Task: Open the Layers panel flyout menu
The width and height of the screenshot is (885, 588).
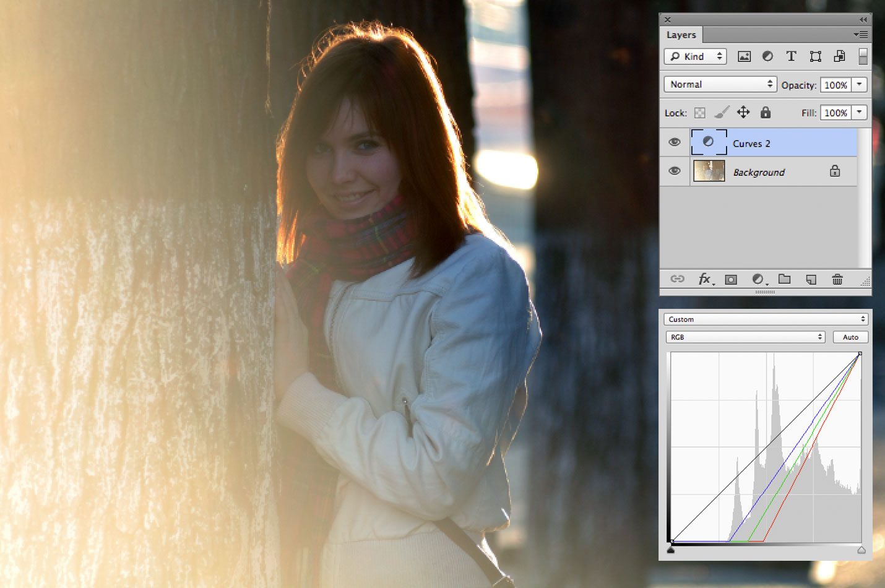Action: [861, 35]
